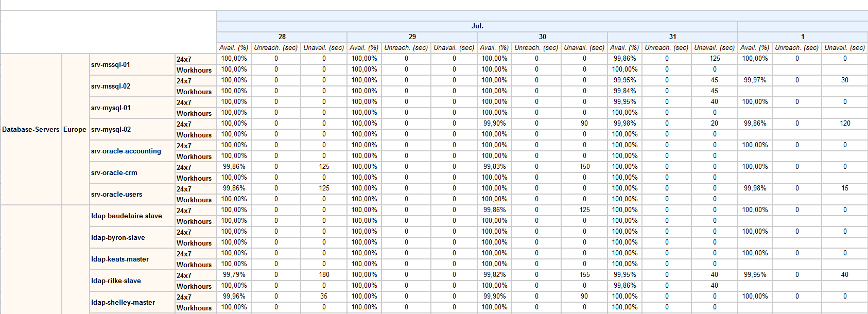Click the srv-mysql-02 host label
Screen dimensions: 868x314
111,130
